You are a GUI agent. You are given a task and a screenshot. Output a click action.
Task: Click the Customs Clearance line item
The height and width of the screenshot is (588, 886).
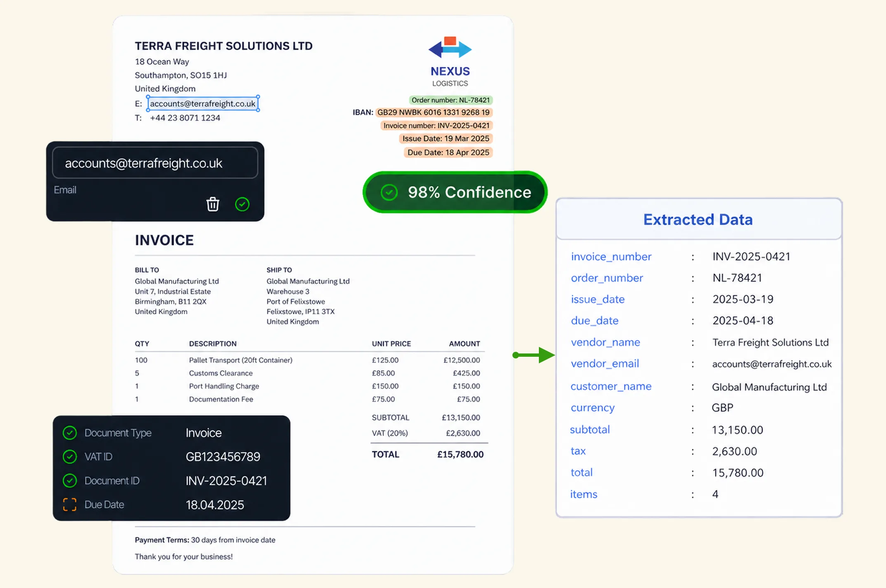[221, 373]
